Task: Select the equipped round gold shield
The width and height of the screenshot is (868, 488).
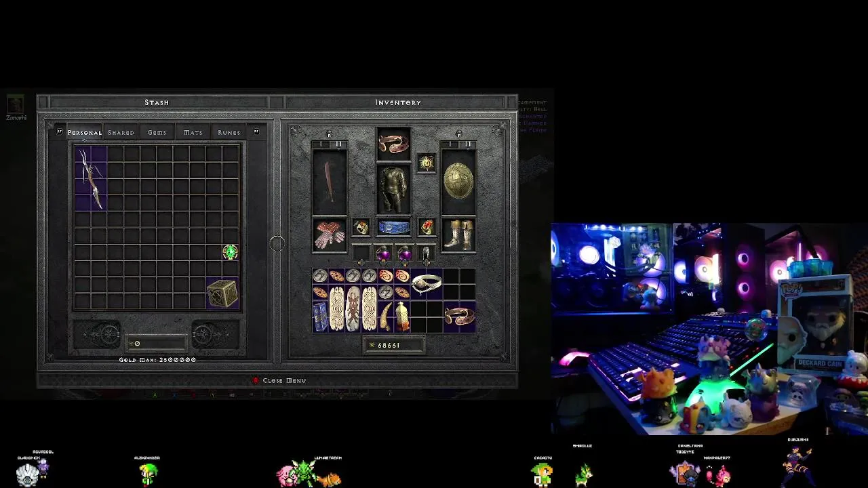Action: pos(458,181)
